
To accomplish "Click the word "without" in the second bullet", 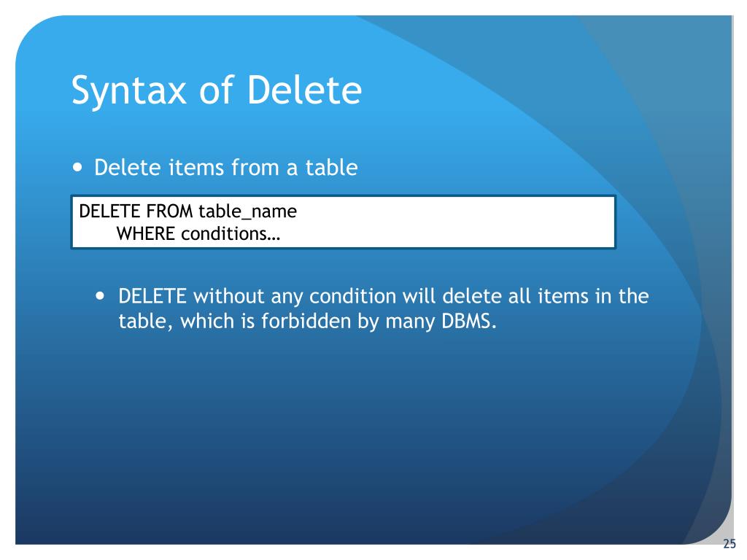I will (228, 296).
